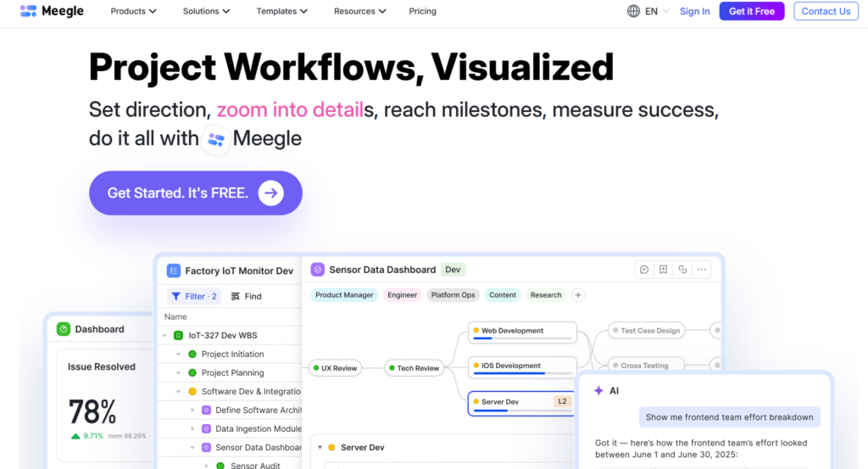Screen dimensions: 868x469
Task: Click the Sign In link
Action: 694,11
